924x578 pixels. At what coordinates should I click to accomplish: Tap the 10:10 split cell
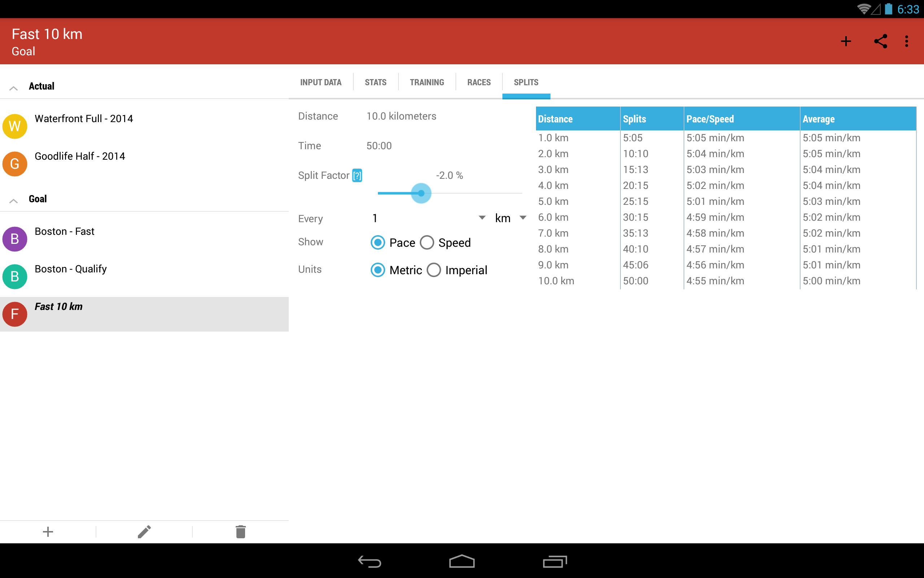[636, 154]
